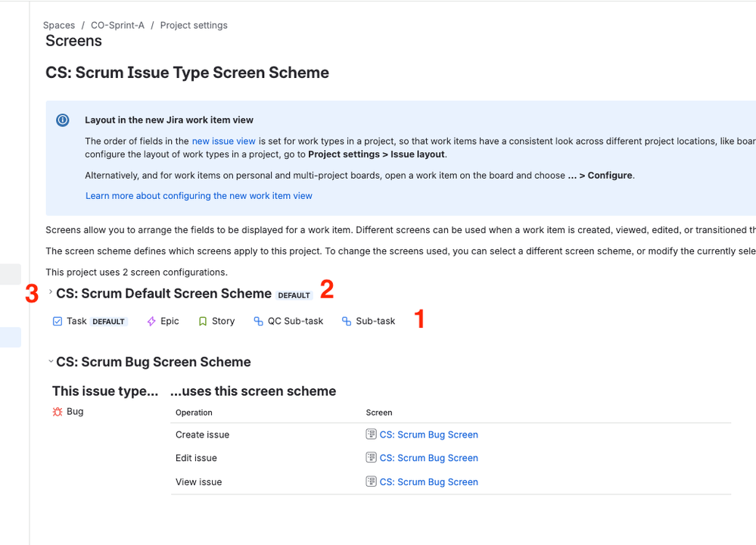This screenshot has width=756, height=545.
Task: Click screen icon in Create issue row
Action: tap(371, 434)
